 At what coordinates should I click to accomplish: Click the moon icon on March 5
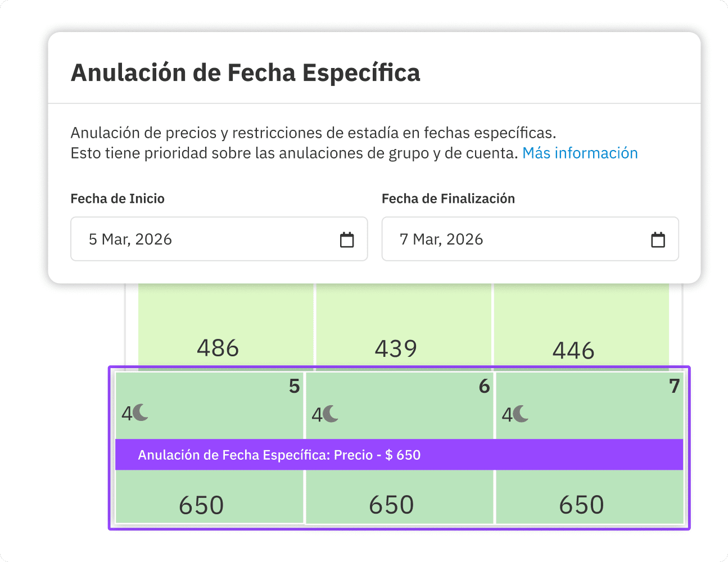point(139,414)
